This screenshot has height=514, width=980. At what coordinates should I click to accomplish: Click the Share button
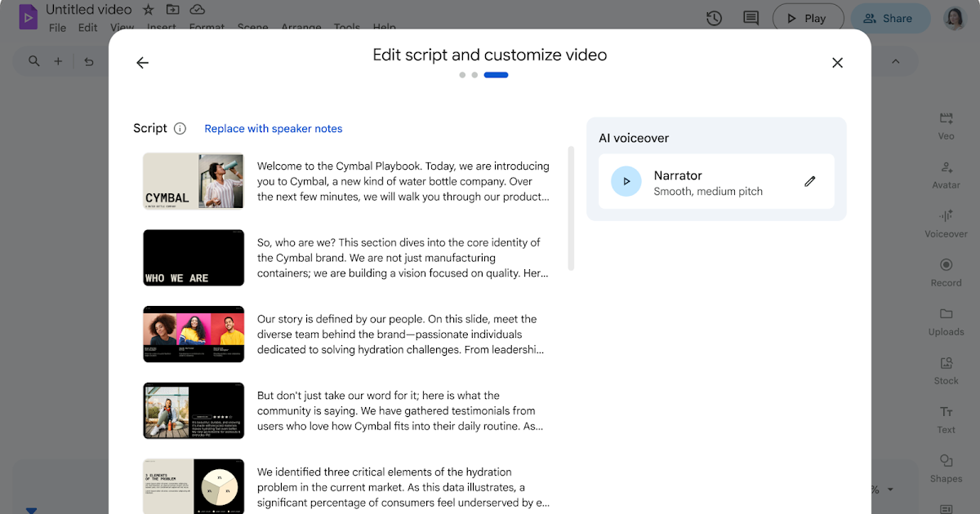pos(890,18)
